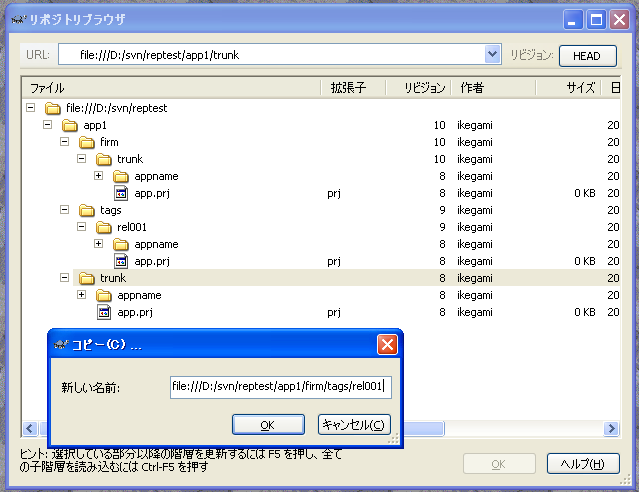Viewport: 639px width, 492px height.
Task: Click the app1 folder icon
Action: pos(70,126)
